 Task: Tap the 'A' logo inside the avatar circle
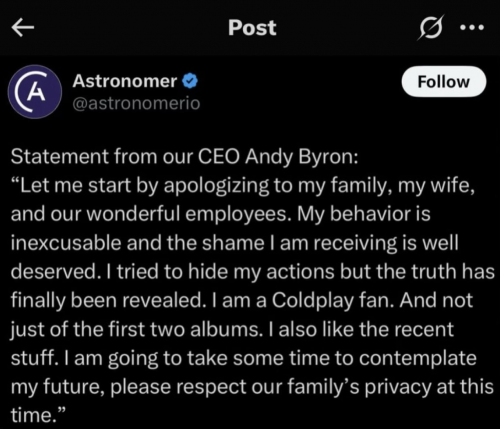coord(36,92)
